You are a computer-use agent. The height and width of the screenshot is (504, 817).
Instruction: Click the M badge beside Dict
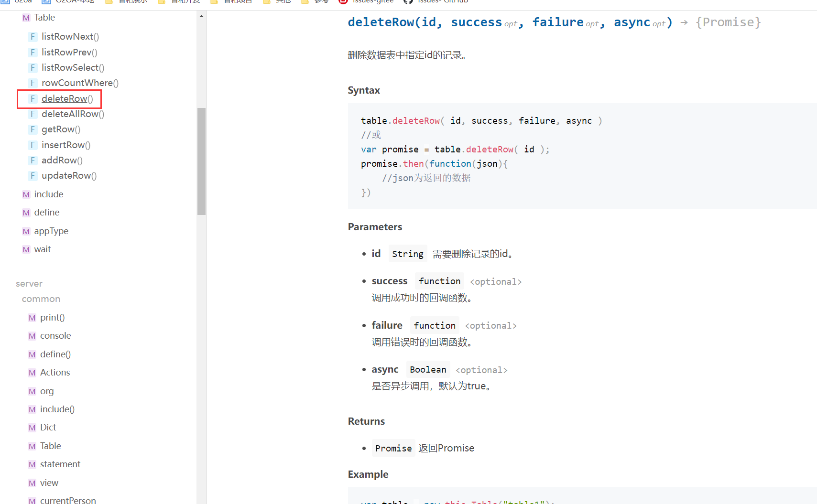(32, 428)
